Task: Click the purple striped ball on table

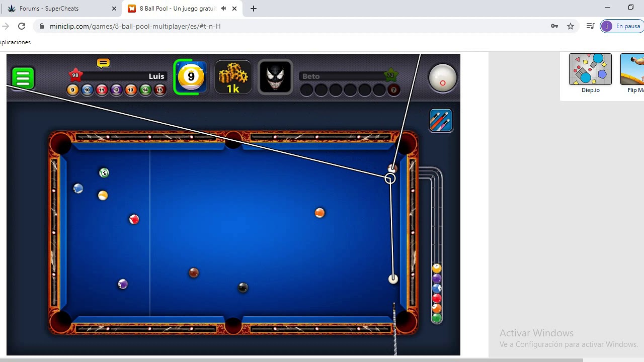Action: (x=123, y=285)
